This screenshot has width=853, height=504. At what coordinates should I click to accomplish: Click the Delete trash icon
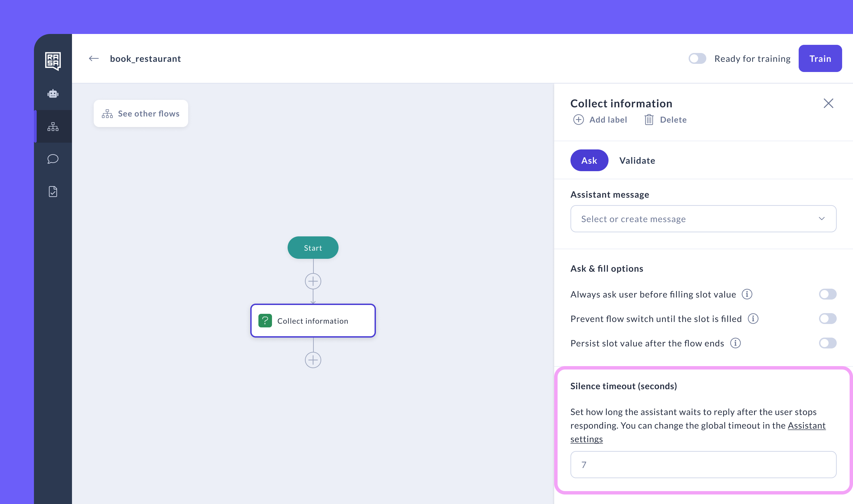tap(649, 120)
